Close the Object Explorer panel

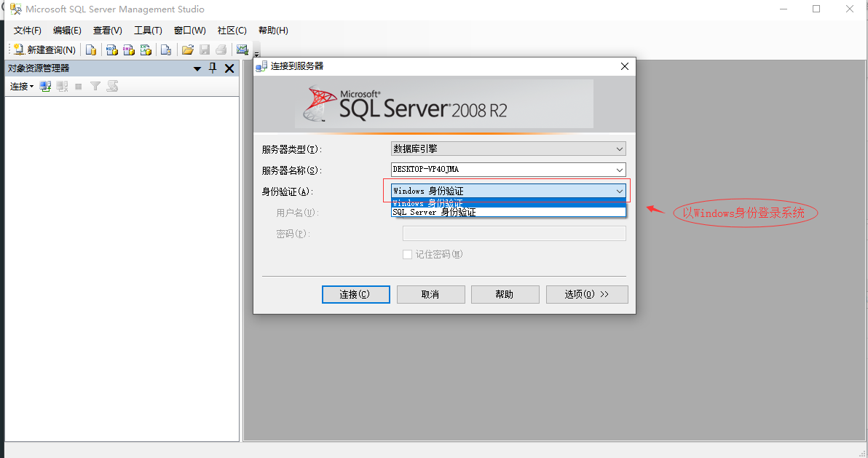[229, 68]
